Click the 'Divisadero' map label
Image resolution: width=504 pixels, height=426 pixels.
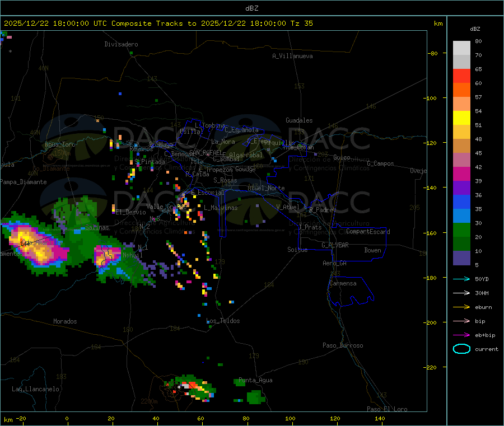point(121,44)
